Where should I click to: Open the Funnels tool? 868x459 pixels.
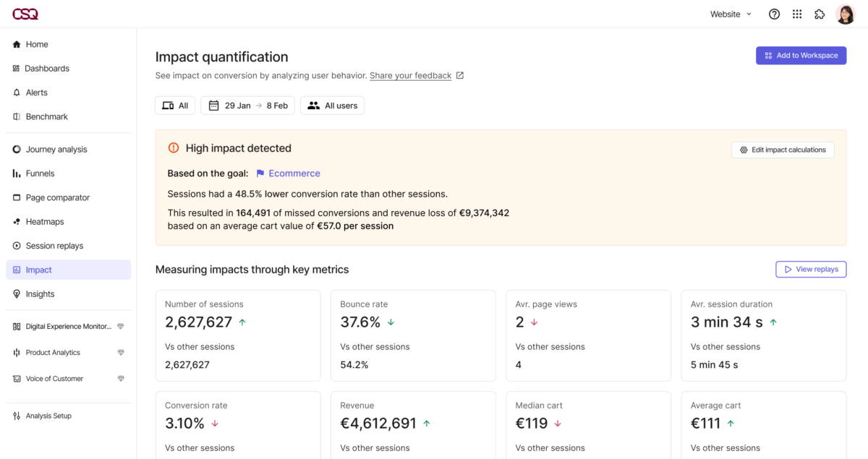coord(40,173)
